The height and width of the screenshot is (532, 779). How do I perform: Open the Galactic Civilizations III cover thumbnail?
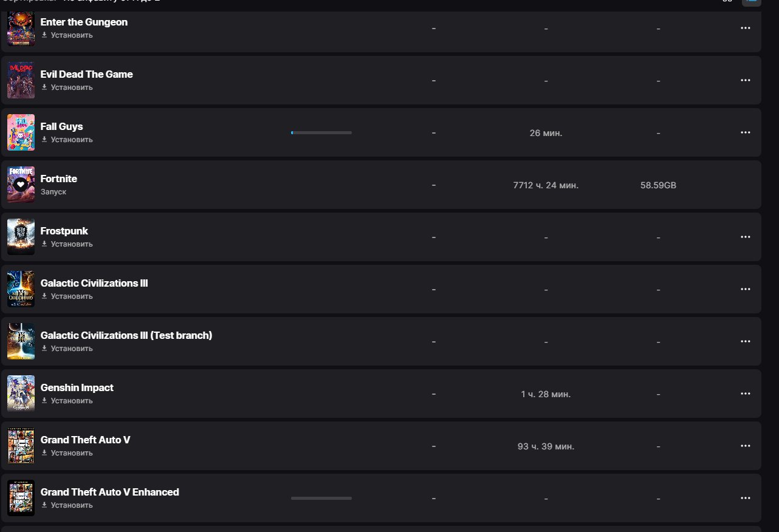(21, 289)
